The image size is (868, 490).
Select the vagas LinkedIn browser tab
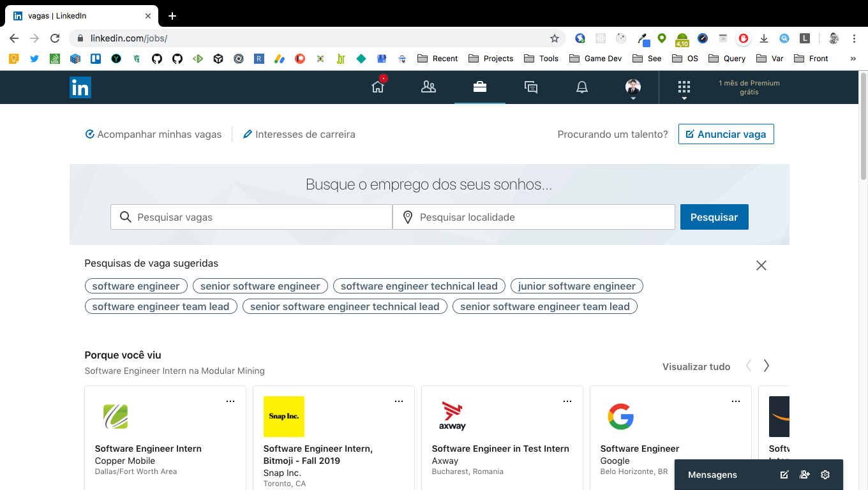pyautogui.click(x=77, y=15)
